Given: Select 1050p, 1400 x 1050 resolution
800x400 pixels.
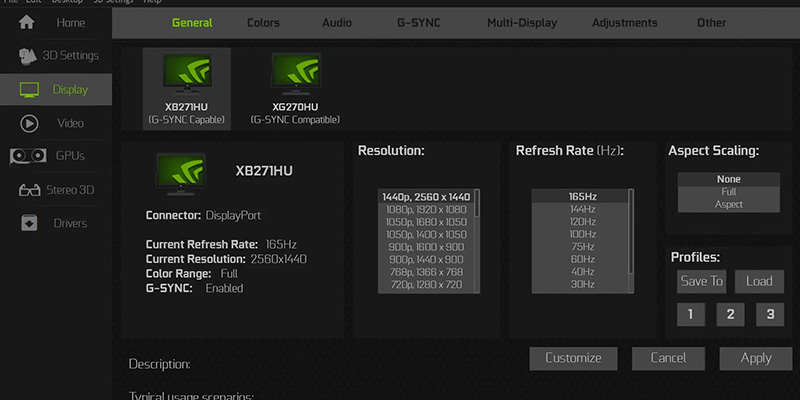Looking at the screenshot, I should pyautogui.click(x=426, y=234).
